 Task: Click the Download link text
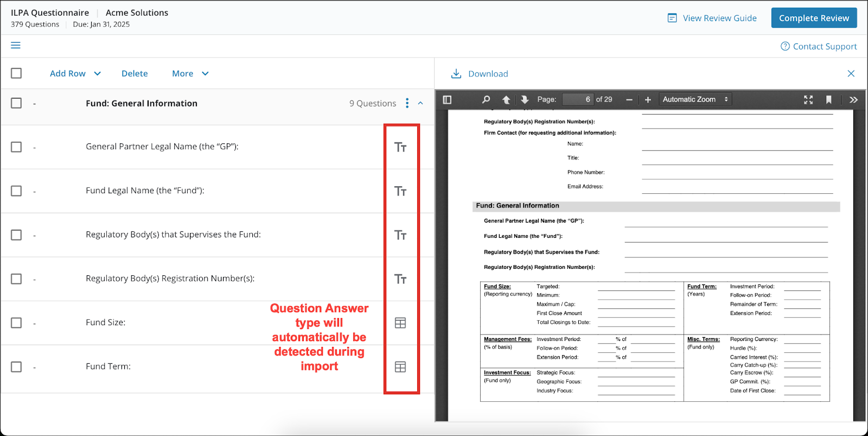pos(488,74)
